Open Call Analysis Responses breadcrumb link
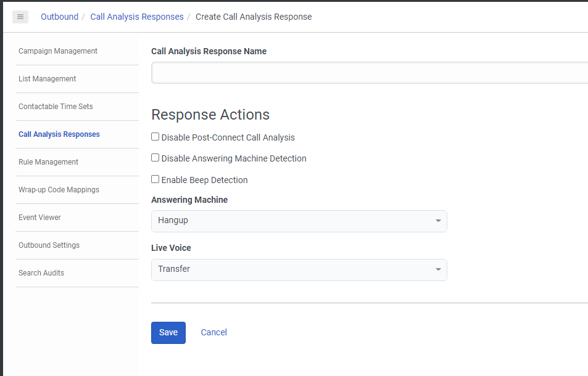Viewport: 588px width, 376px height. coord(137,17)
